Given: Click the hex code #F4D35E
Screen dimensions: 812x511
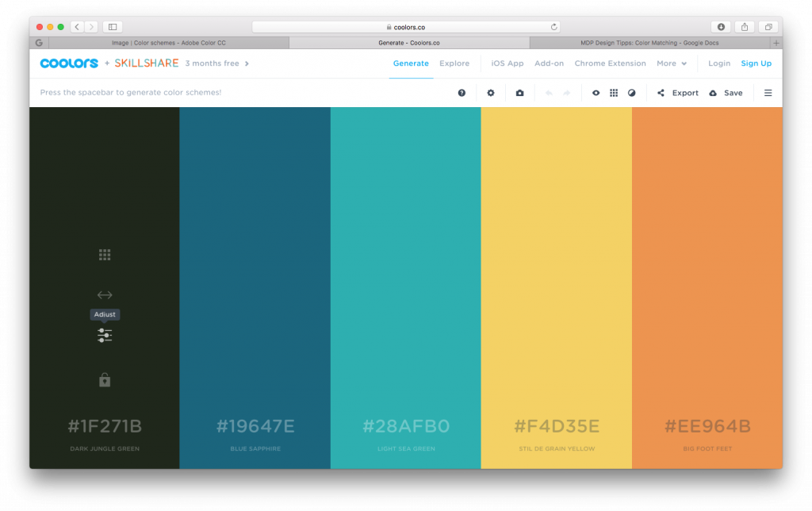Looking at the screenshot, I should [556, 426].
